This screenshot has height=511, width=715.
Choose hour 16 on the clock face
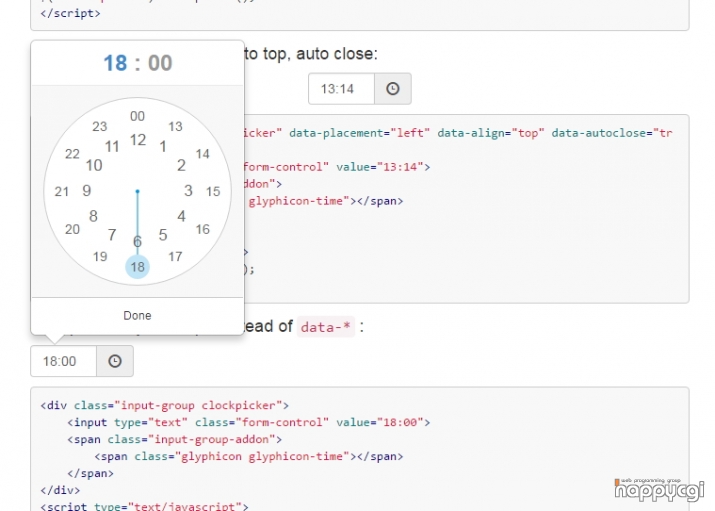point(202,229)
